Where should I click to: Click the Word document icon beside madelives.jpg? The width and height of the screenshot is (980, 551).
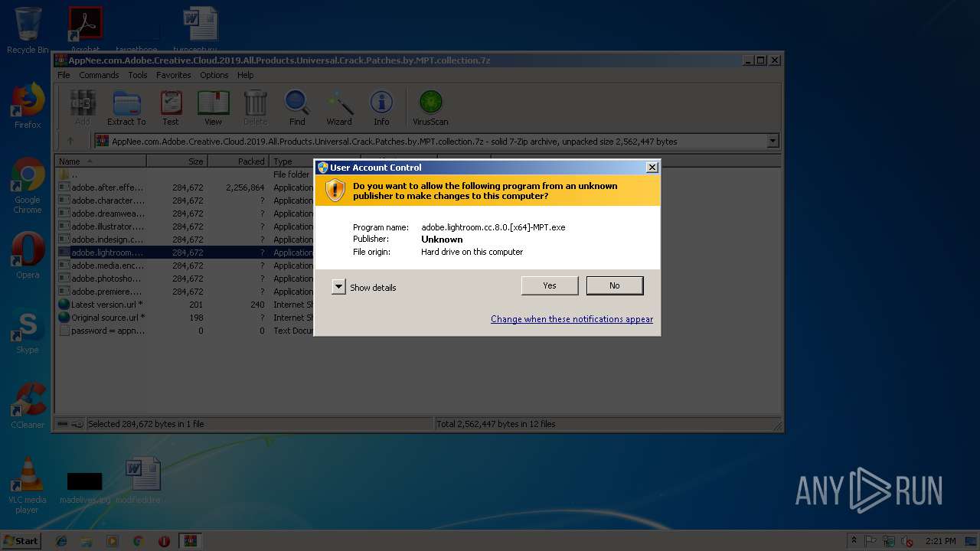pos(143,481)
